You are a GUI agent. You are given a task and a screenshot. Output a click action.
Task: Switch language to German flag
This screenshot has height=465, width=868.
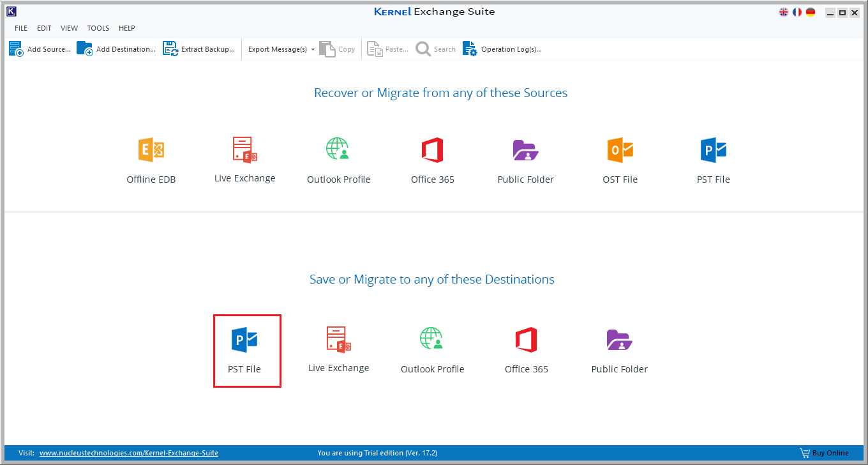point(811,12)
